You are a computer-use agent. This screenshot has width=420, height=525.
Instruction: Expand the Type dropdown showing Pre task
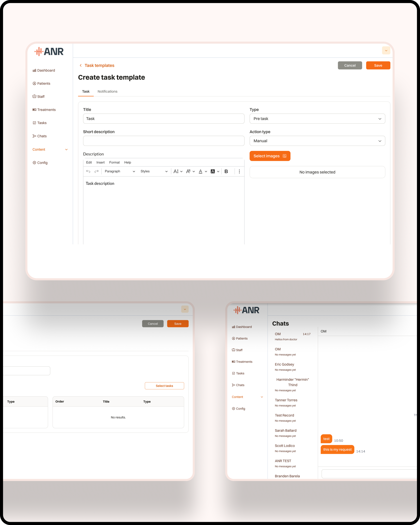tap(317, 119)
